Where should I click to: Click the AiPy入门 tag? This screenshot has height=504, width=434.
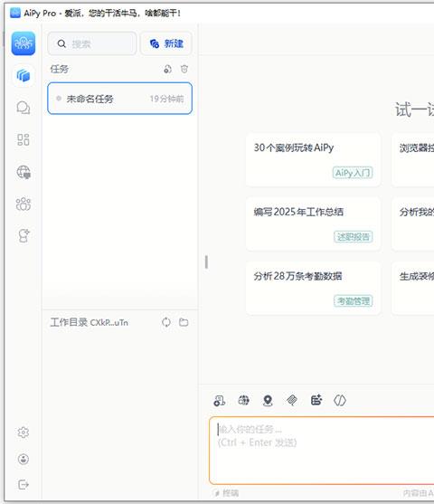(353, 173)
